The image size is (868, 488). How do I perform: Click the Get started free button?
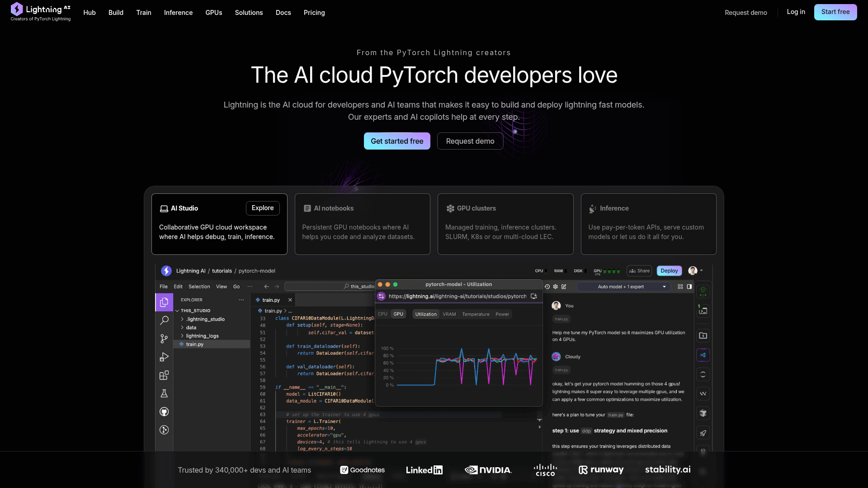(x=397, y=141)
